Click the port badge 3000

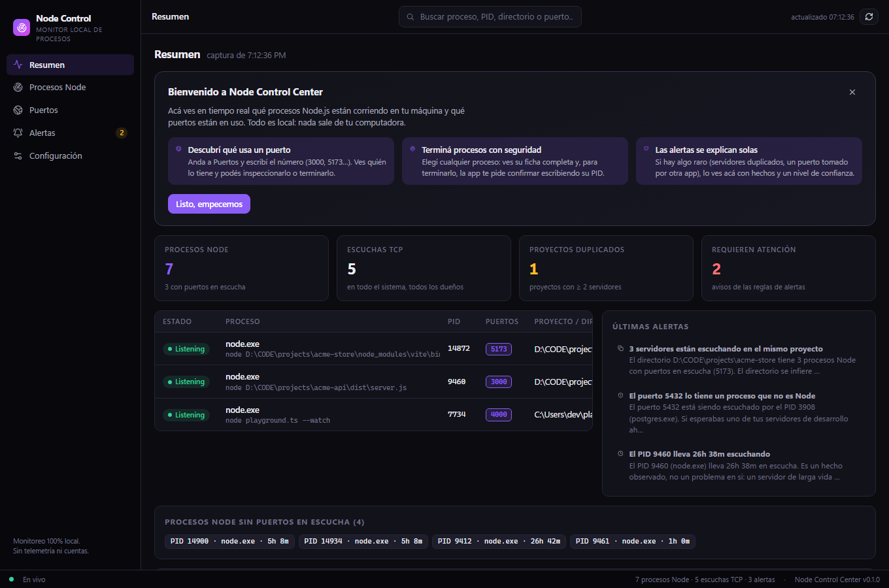(499, 382)
